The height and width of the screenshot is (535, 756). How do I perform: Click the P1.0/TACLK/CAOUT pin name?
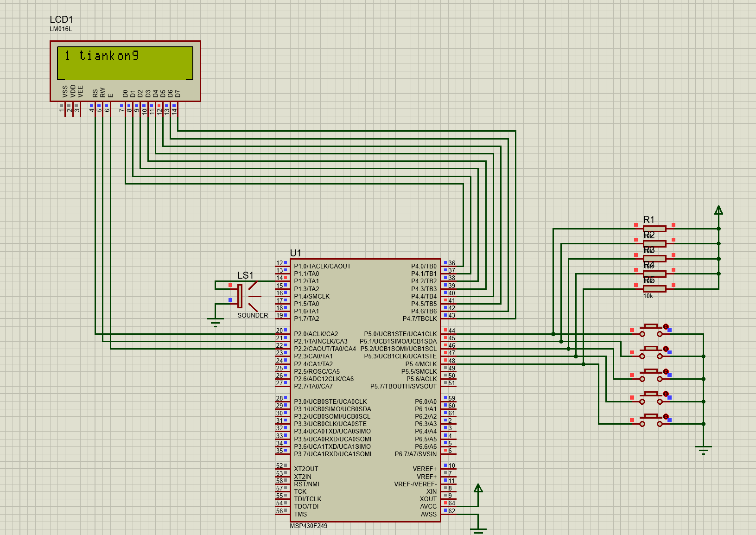click(322, 266)
